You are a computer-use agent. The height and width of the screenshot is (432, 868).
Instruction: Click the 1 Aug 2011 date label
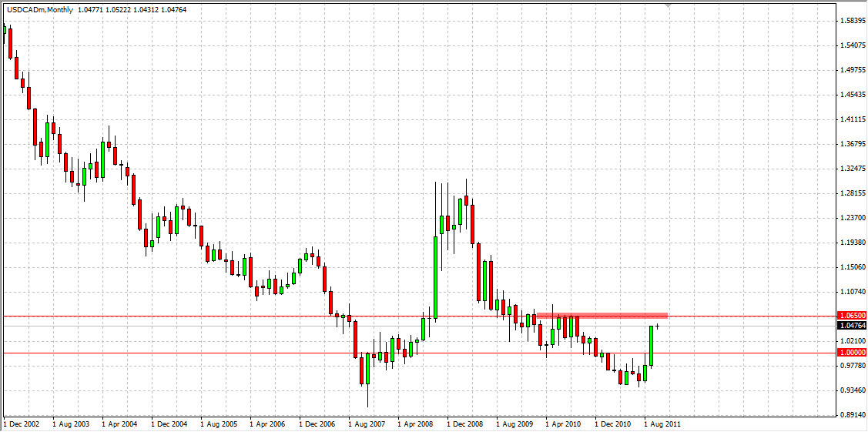663,424
